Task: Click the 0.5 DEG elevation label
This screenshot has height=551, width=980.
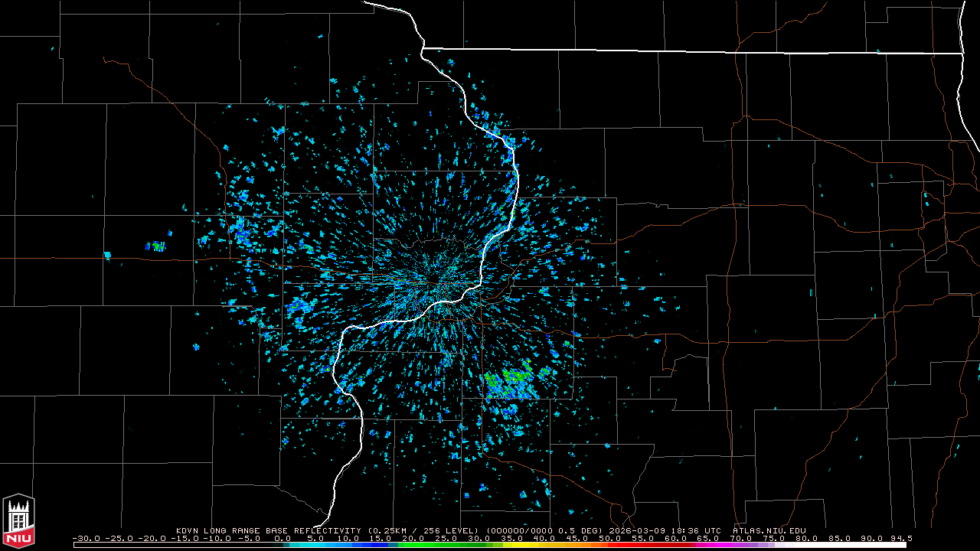Action: coord(581,530)
